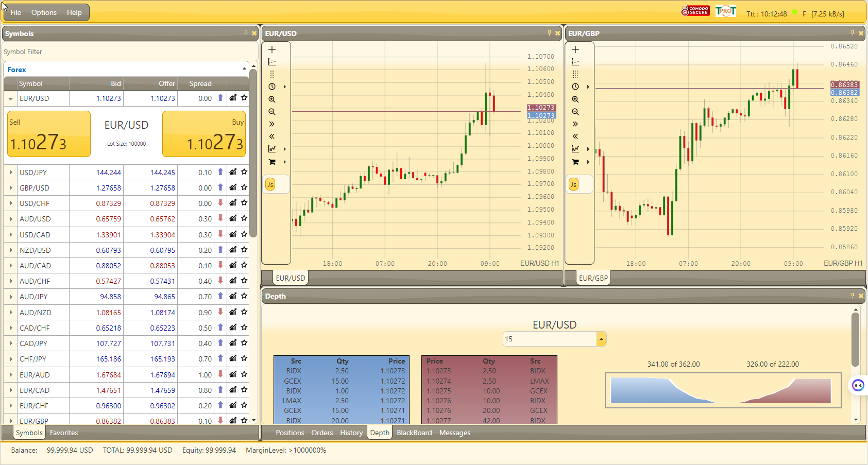Click Js script button in EUR/GBP chart
This screenshot has width=868, height=465.
pos(573,184)
